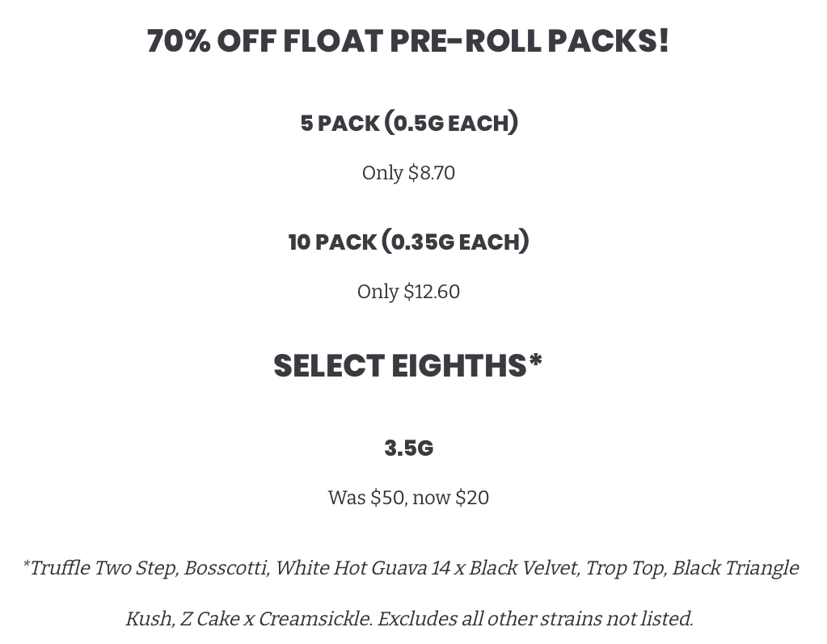Screen dimensions: 827x644
Task: Click the Bosscotti strain name
Action: (x=226, y=568)
